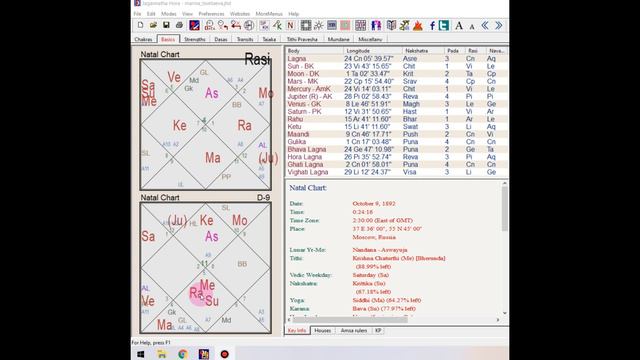
Task: Click 'As' in the Rasi chart
Action: [x=211, y=93]
